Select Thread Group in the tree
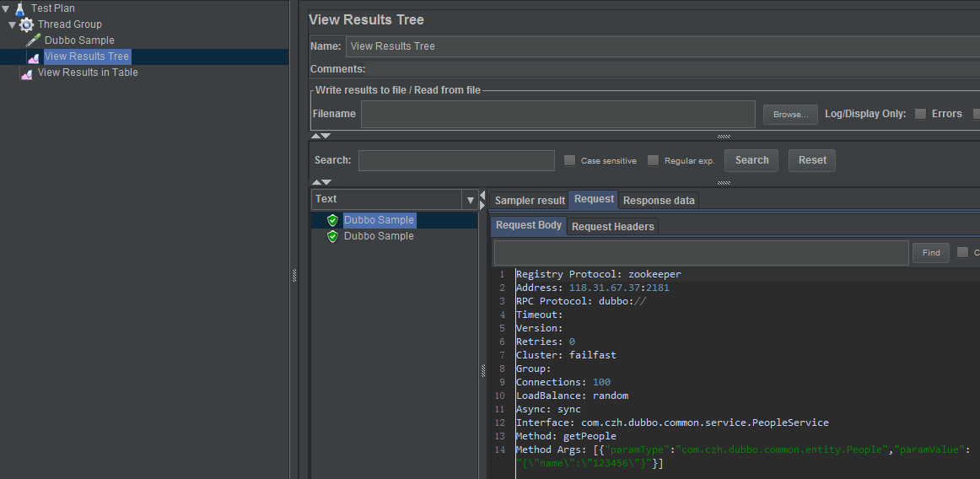This screenshot has width=980, height=479. 69,24
